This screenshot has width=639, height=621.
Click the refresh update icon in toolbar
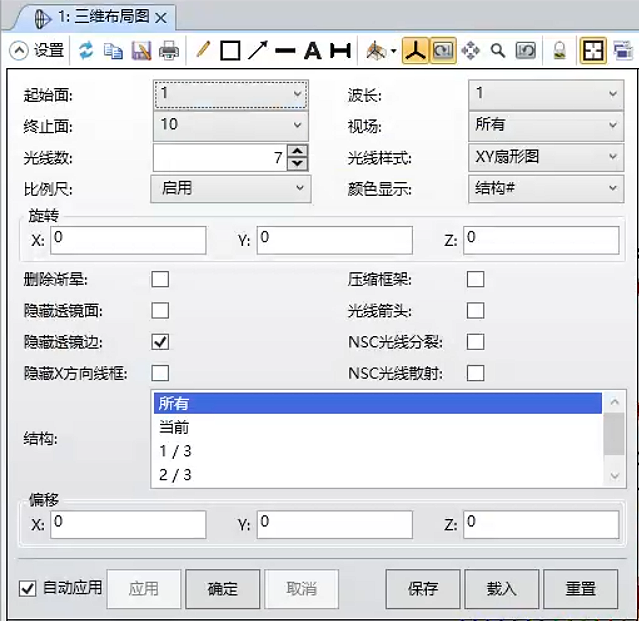(x=86, y=51)
